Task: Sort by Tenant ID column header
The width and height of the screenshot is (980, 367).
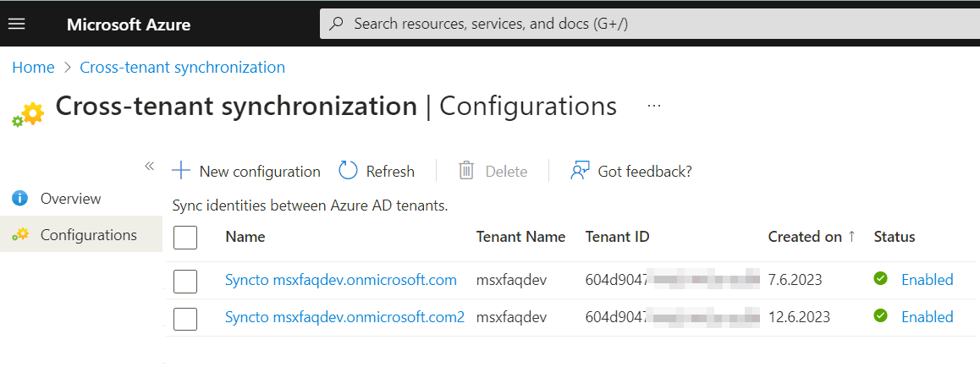Action: [618, 237]
